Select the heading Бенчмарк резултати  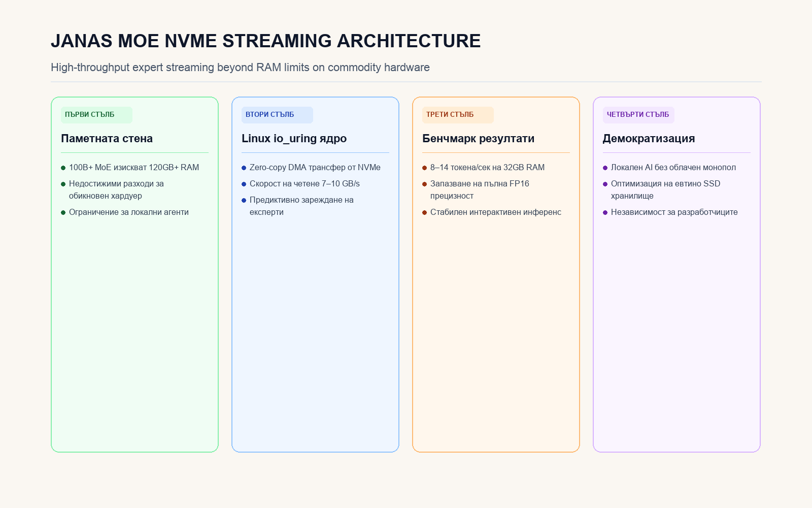pos(478,139)
